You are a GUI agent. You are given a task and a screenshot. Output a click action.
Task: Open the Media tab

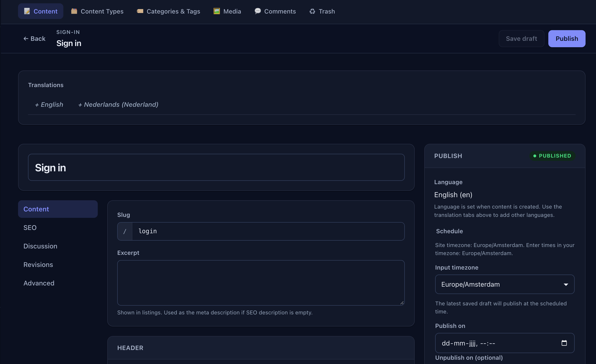(227, 11)
